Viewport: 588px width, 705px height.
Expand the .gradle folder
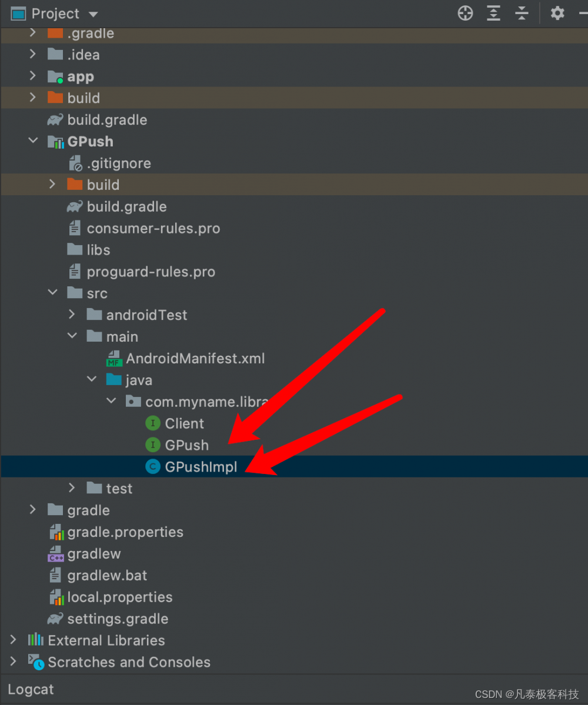point(32,32)
